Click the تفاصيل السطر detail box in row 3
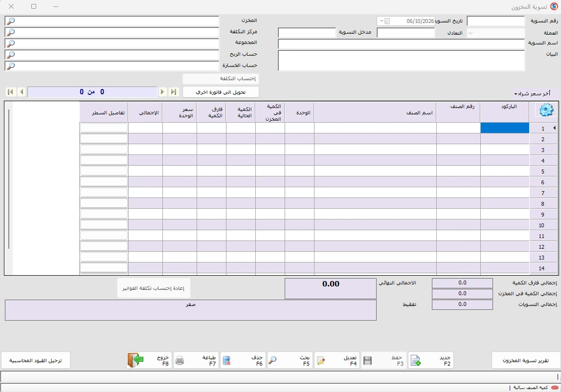 (104, 150)
